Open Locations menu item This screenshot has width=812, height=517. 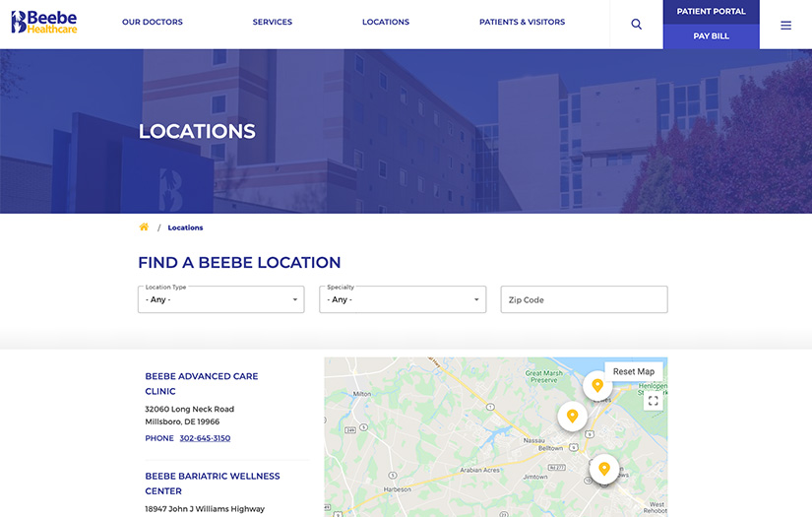[386, 22]
